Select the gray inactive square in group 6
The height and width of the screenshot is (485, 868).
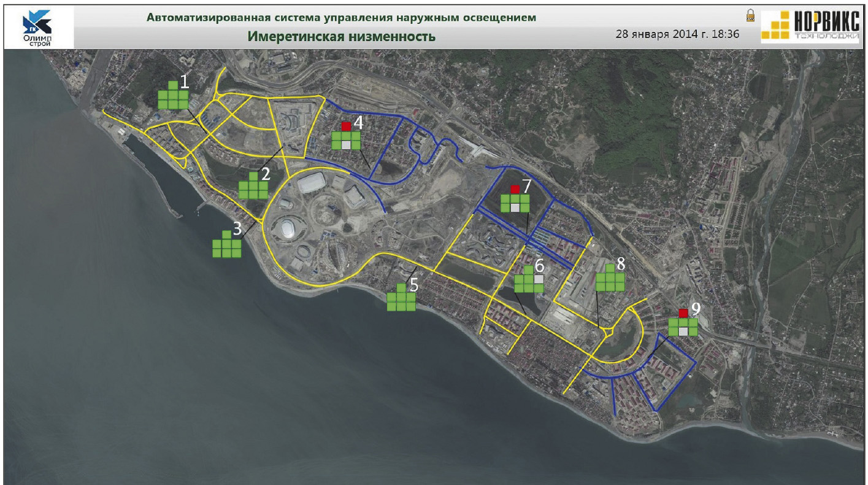point(539,279)
